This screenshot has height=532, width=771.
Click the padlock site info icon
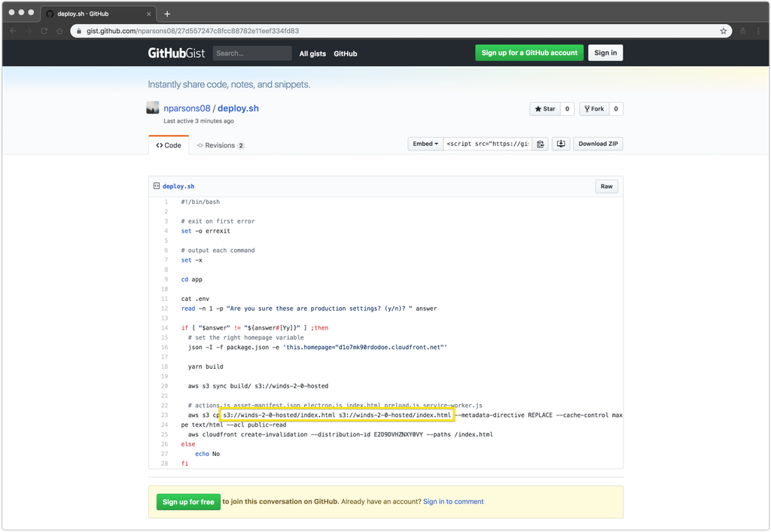click(78, 31)
